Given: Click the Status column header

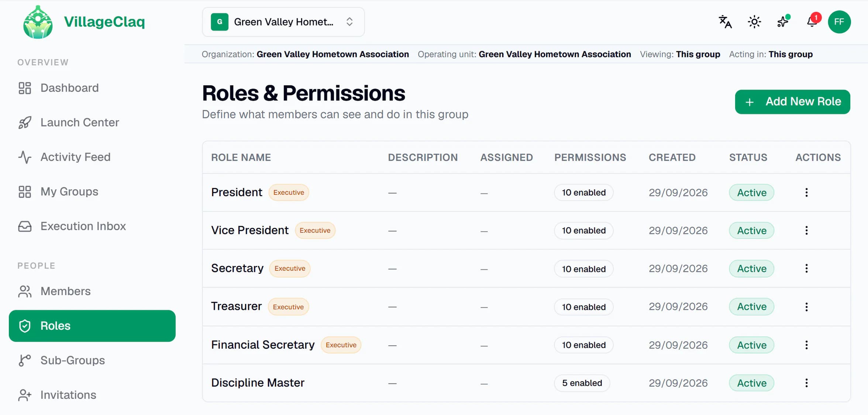Looking at the screenshot, I should [x=748, y=158].
